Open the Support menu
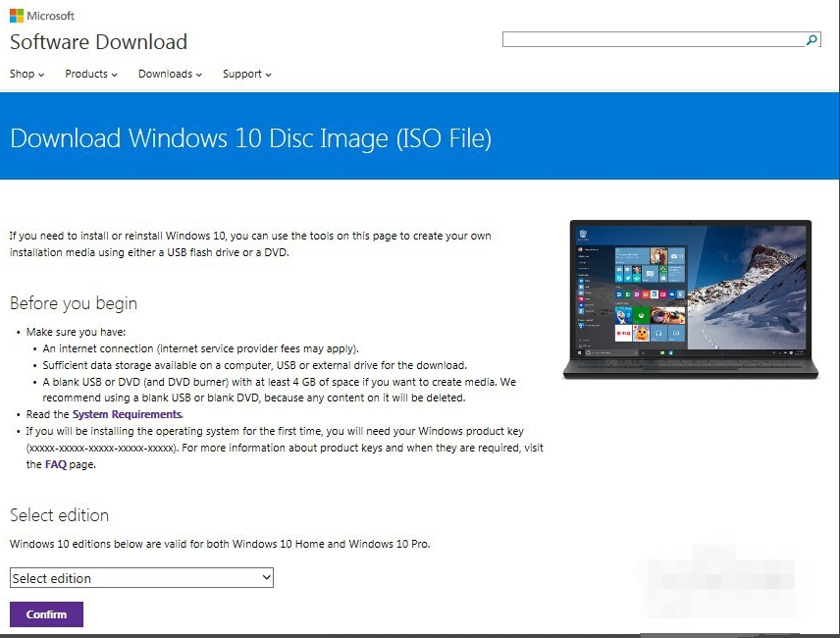This screenshot has width=840, height=638. (241, 74)
